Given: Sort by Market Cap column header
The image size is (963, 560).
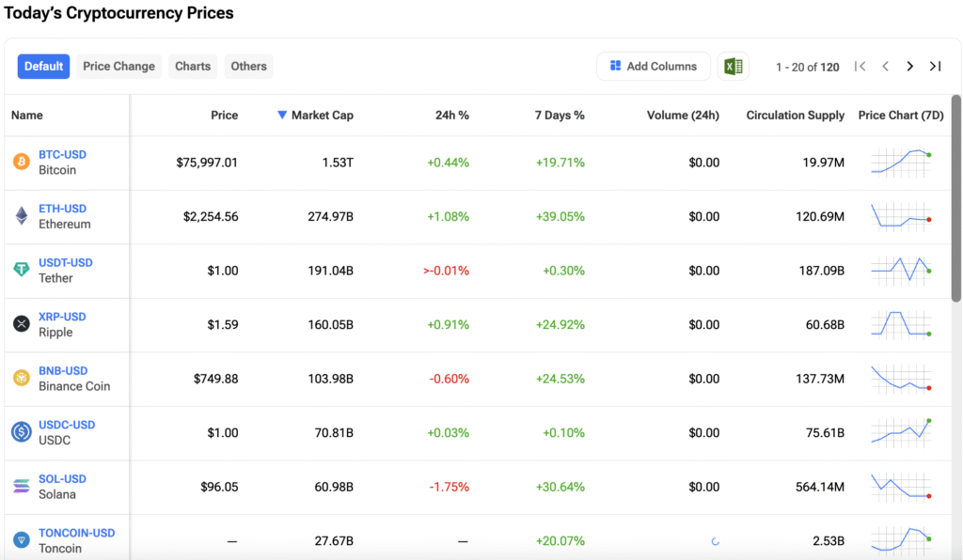Looking at the screenshot, I should [322, 116].
